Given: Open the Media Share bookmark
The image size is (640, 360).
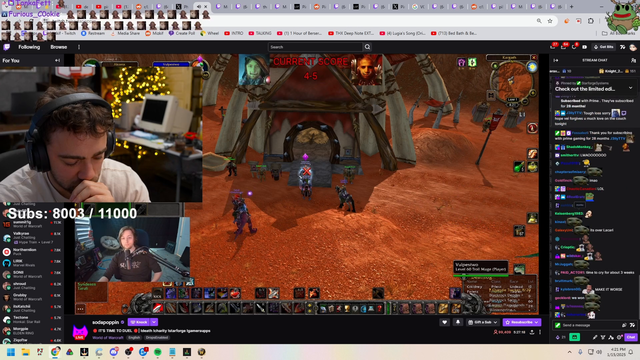Looking at the screenshot, I should pyautogui.click(x=125, y=33).
